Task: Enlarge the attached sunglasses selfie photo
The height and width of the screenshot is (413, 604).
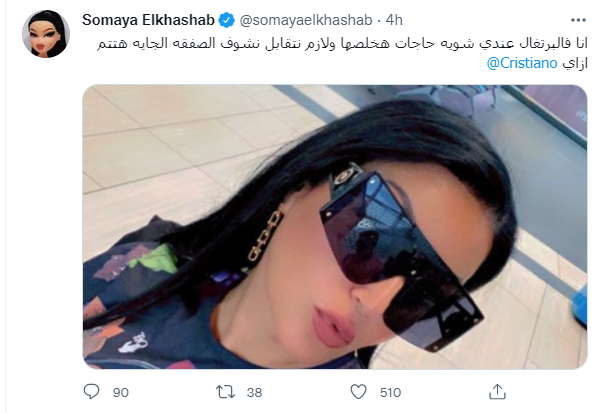Action: click(x=335, y=227)
